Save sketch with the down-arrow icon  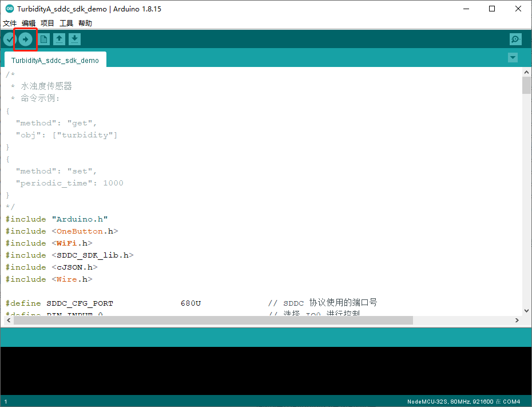pos(74,39)
